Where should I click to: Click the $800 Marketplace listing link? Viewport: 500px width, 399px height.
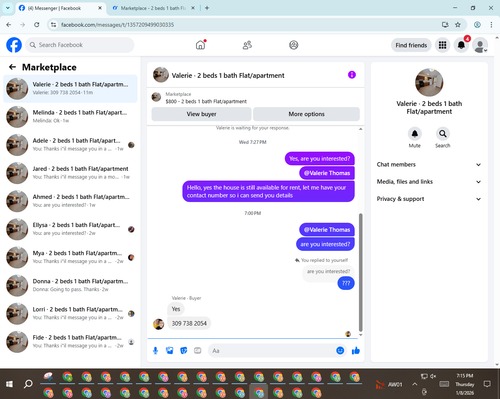point(206,101)
